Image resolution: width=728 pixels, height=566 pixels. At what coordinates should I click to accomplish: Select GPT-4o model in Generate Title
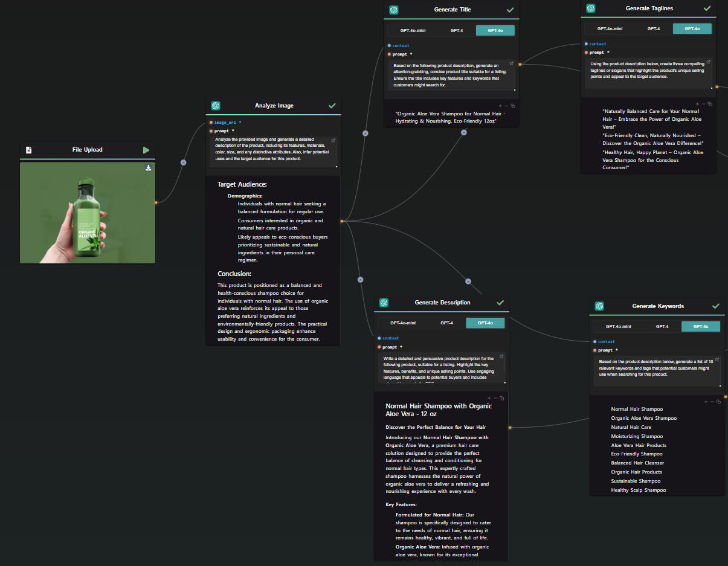[x=495, y=30]
